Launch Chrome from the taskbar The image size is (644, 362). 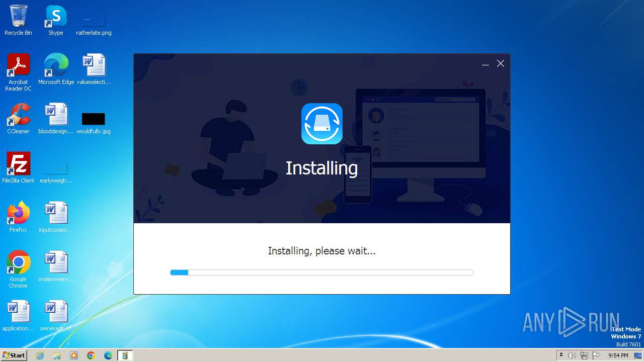point(91,355)
